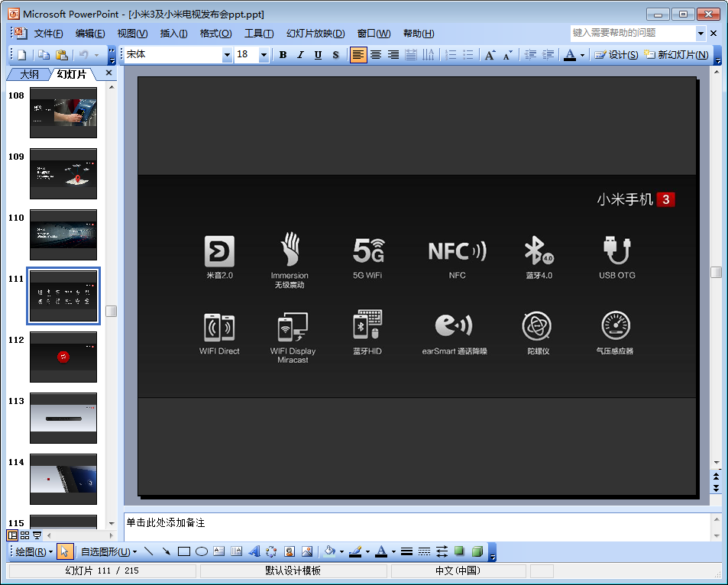The height and width of the screenshot is (585, 728).
Task: Click distribute alignment icon
Action: click(x=411, y=55)
